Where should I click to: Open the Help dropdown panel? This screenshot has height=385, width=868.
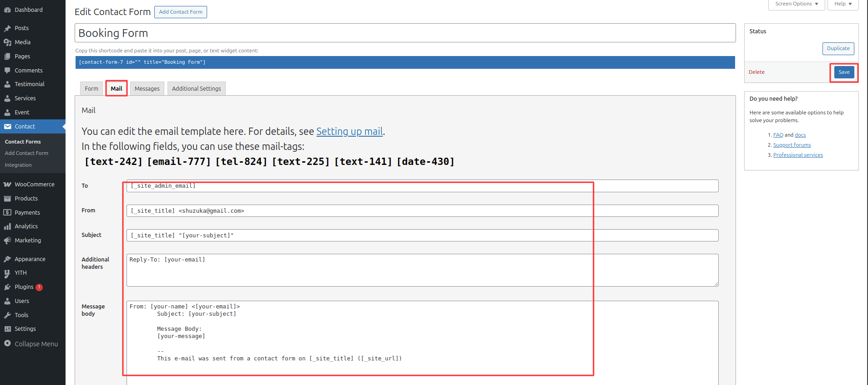(843, 4)
